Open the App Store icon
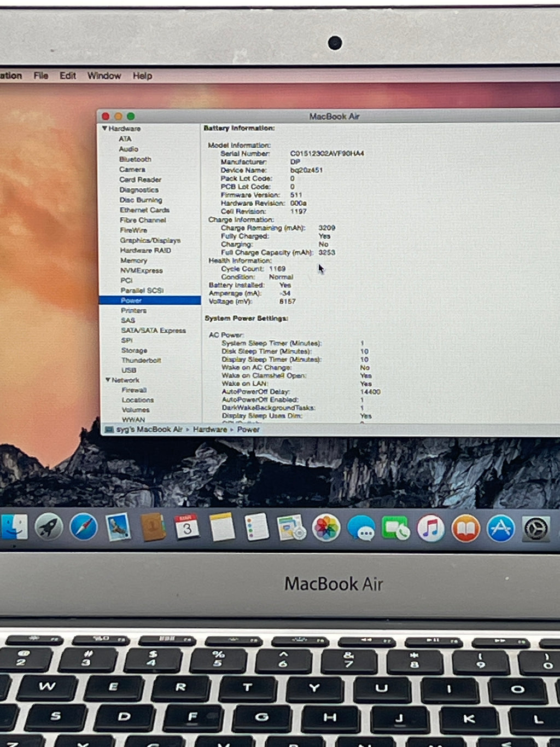The height and width of the screenshot is (747, 560). [x=500, y=529]
